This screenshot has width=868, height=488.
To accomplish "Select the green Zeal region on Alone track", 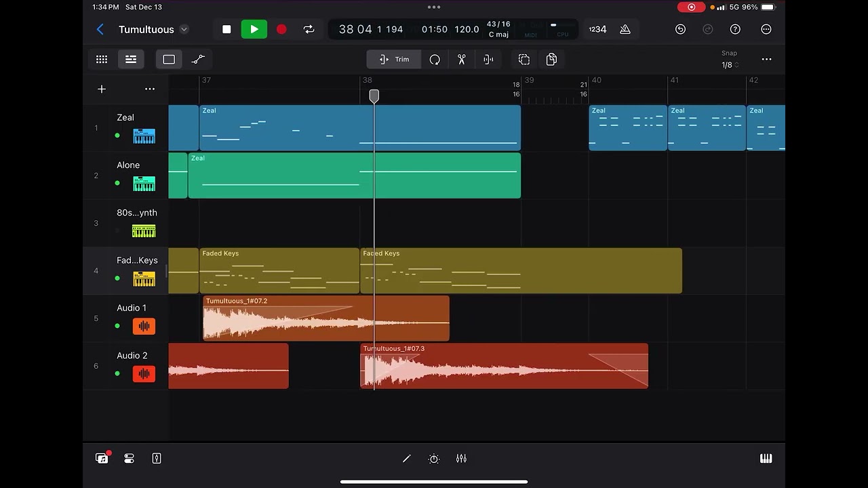I will click(355, 176).
